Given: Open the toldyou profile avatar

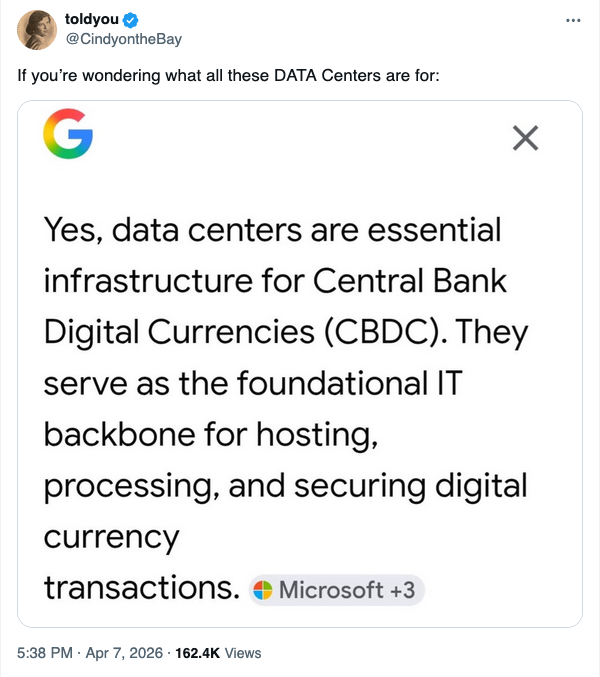Looking at the screenshot, I should pos(36,30).
